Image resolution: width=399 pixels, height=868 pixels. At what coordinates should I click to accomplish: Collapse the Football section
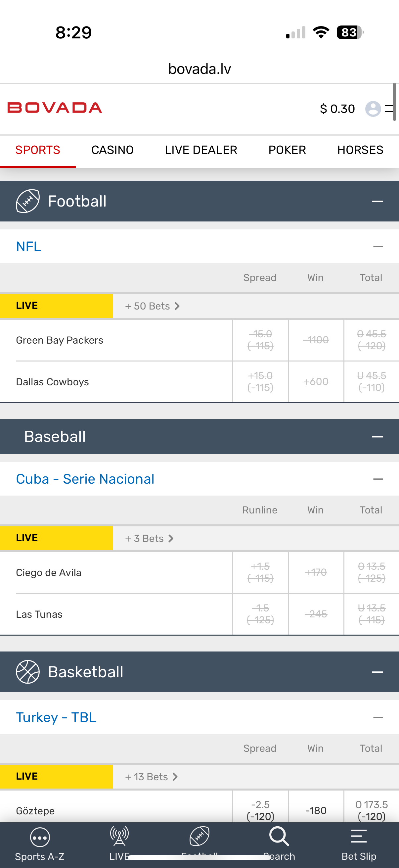377,202
